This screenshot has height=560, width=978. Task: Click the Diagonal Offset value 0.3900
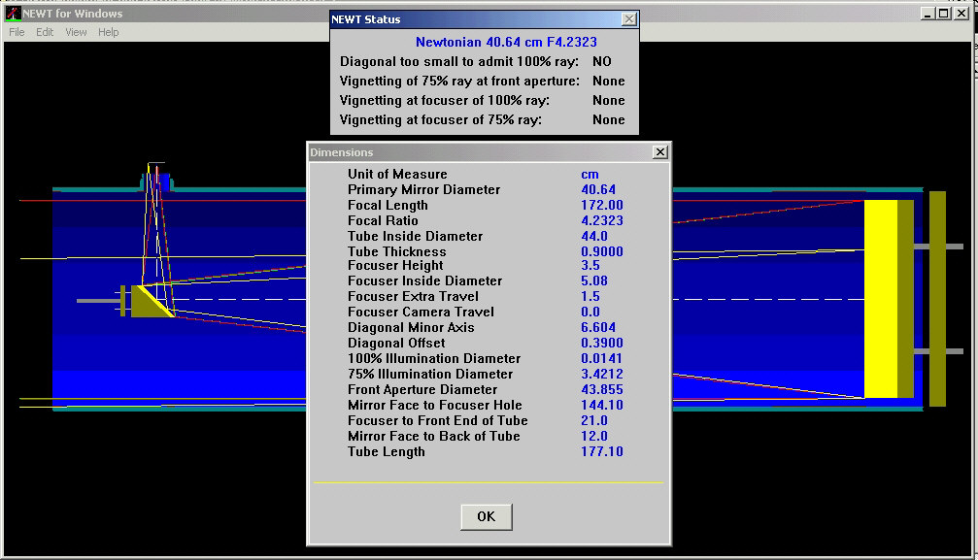point(602,344)
